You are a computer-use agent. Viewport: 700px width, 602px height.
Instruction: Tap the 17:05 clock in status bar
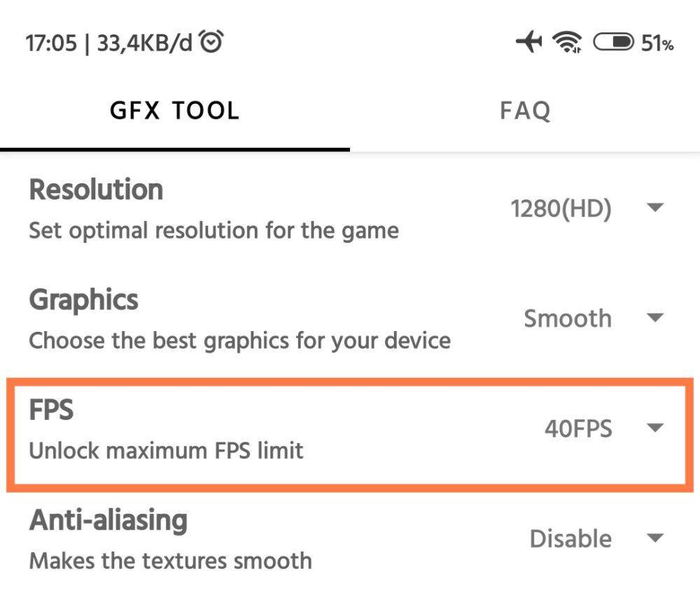(51, 43)
